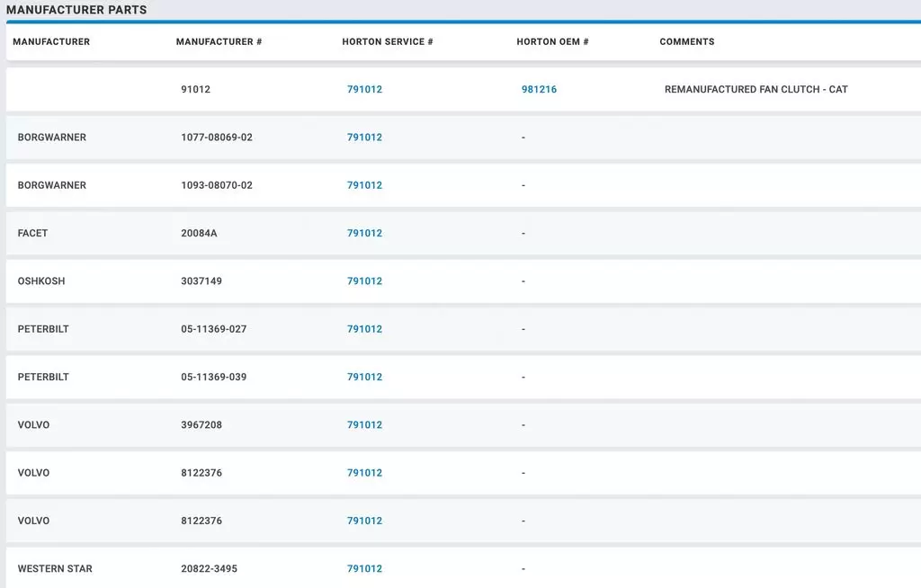921x588 pixels.
Task: Select part number 20822-3495
Action: [x=209, y=568]
